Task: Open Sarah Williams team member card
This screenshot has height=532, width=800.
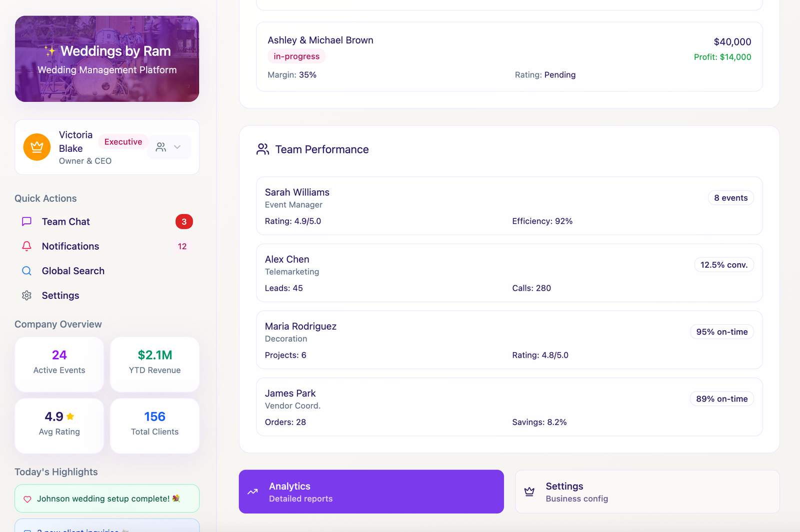Action: 509,206
